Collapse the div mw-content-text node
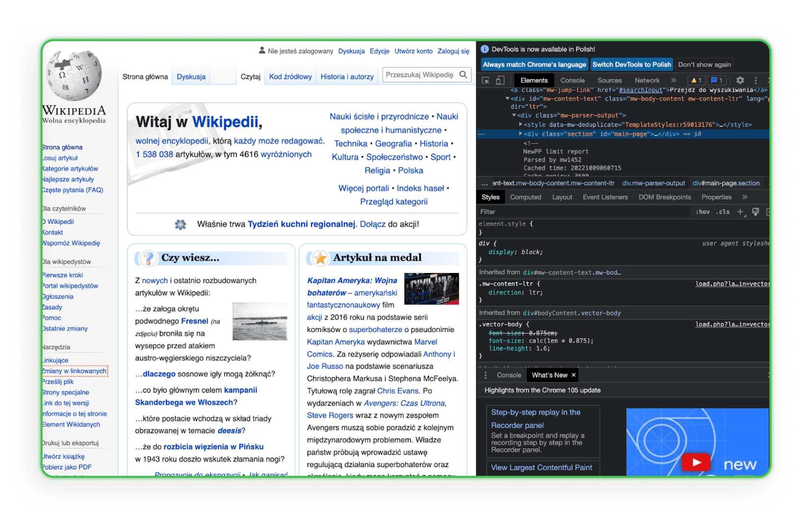Viewport: 812px width, 517px height. click(507, 99)
